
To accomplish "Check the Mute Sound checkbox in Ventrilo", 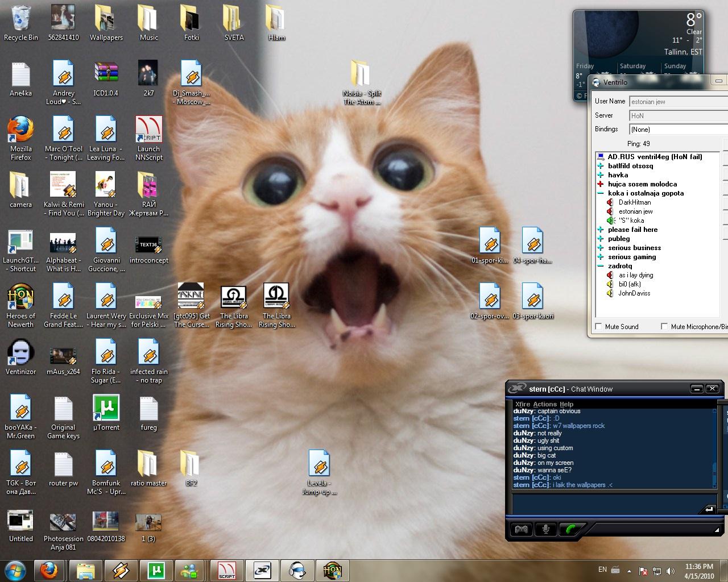I will [x=598, y=326].
